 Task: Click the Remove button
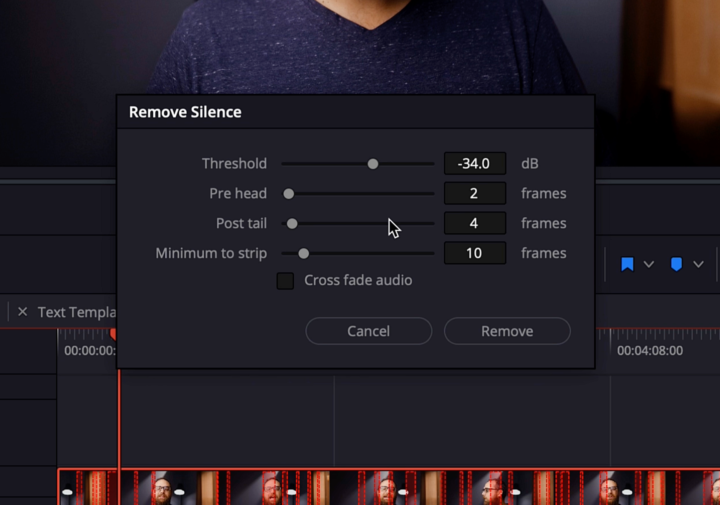[x=507, y=331]
